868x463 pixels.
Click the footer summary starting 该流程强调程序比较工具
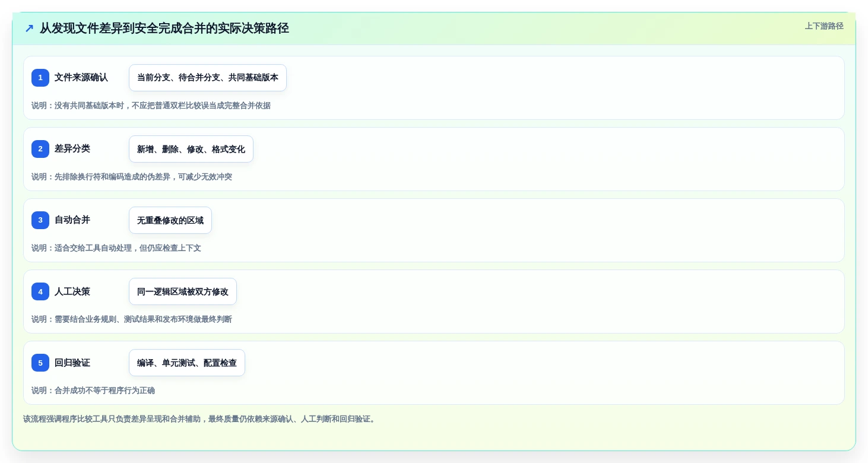pos(199,419)
